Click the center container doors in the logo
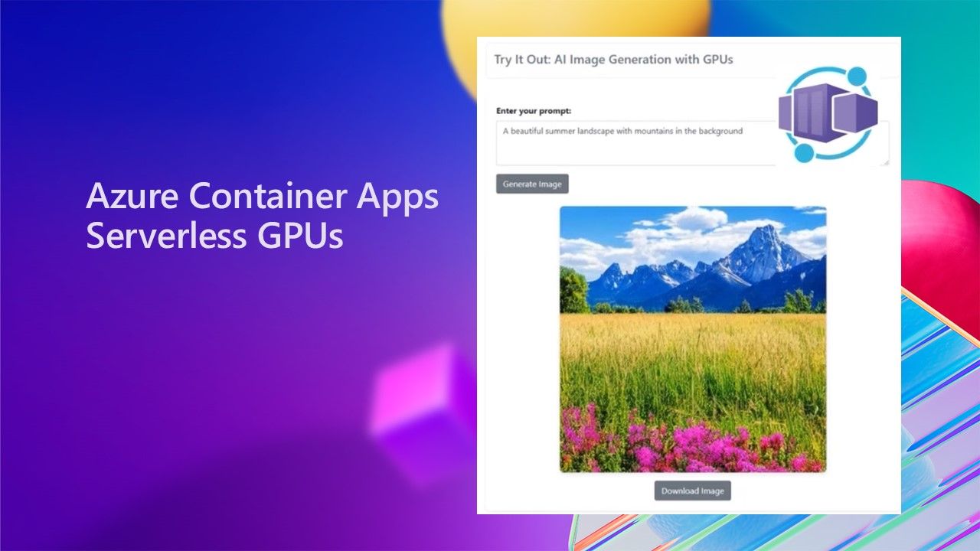 (812, 112)
